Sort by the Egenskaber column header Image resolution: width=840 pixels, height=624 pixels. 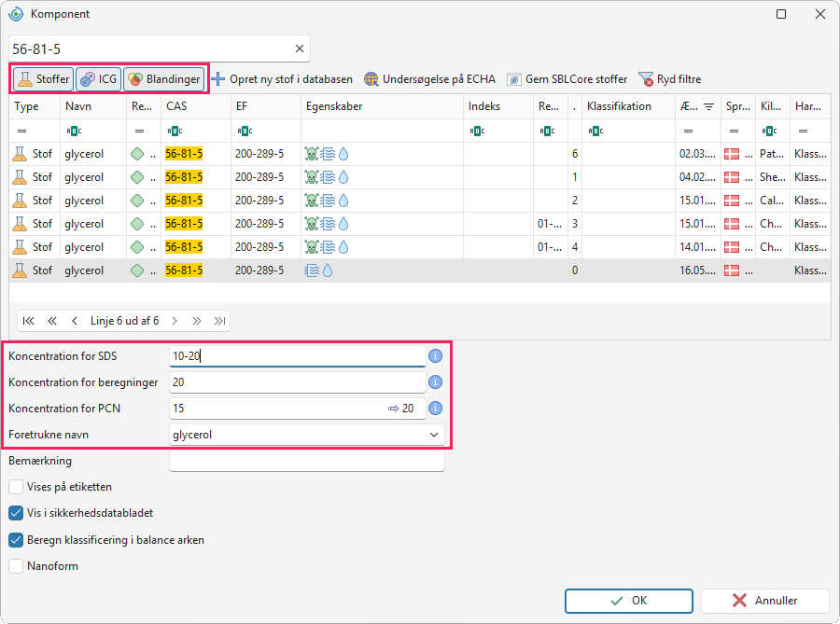pyautogui.click(x=382, y=106)
